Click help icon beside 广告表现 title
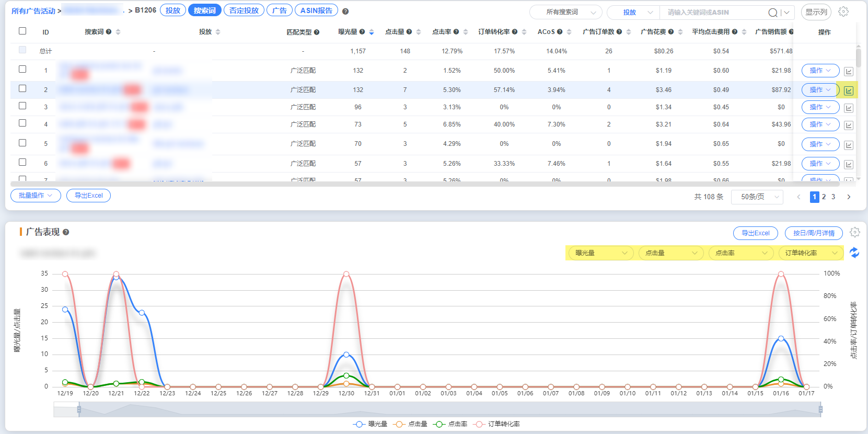This screenshot has width=868, height=434. click(66, 232)
